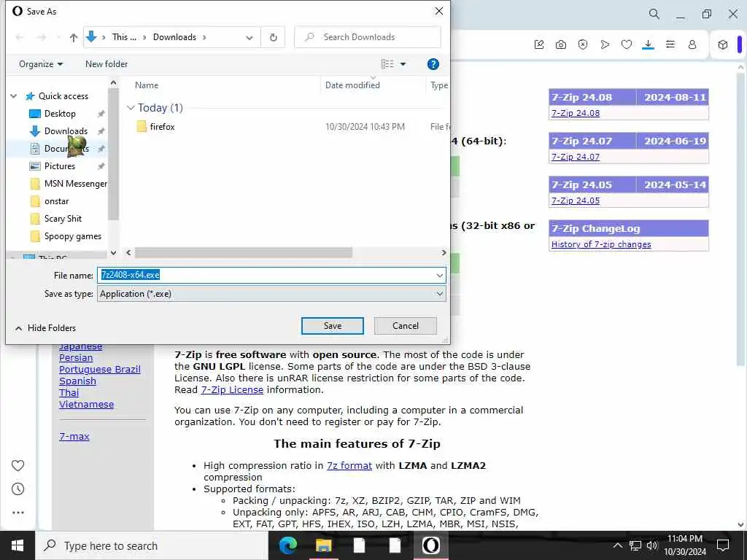Click the Save As help question icon
Screen dimensions: 747x560
coord(433,64)
